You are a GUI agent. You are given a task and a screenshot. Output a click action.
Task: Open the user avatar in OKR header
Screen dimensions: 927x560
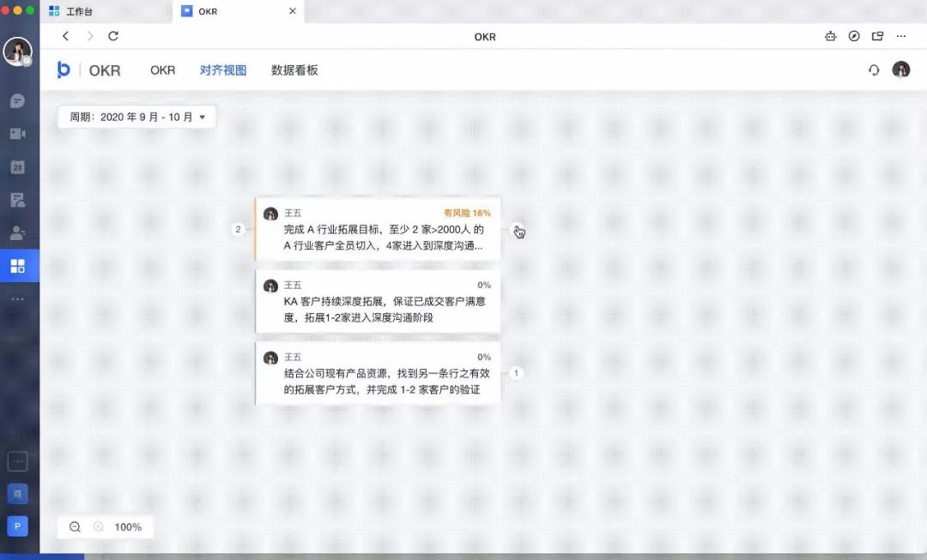point(901,69)
